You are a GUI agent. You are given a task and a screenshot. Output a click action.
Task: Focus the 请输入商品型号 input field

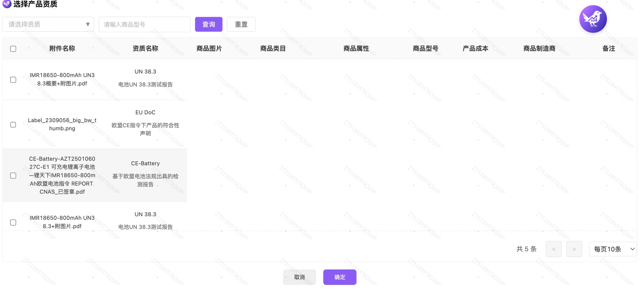pyautogui.click(x=145, y=25)
